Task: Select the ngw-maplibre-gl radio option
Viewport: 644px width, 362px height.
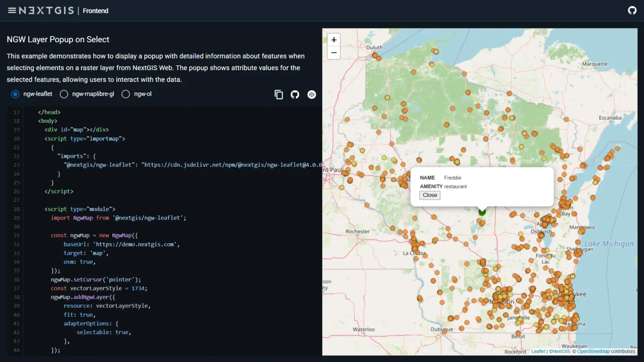Action: pyautogui.click(x=64, y=94)
